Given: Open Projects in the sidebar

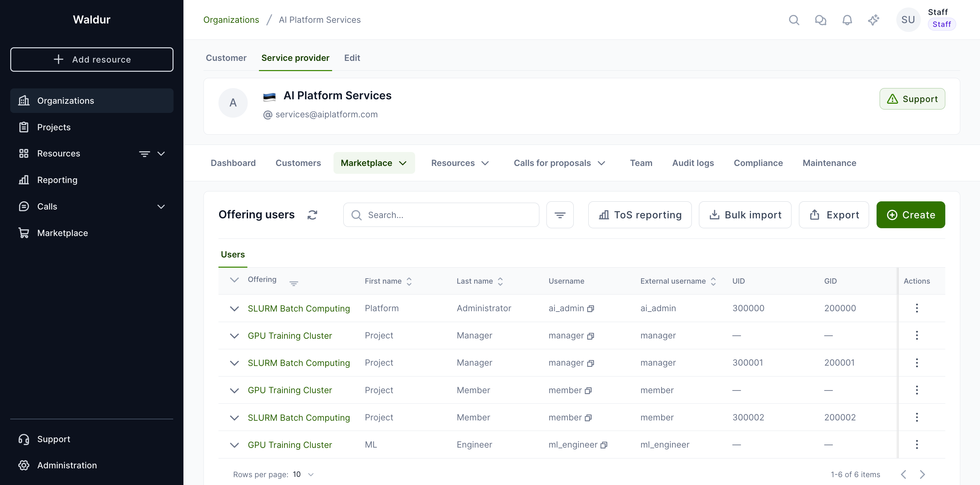Looking at the screenshot, I should click(92, 127).
